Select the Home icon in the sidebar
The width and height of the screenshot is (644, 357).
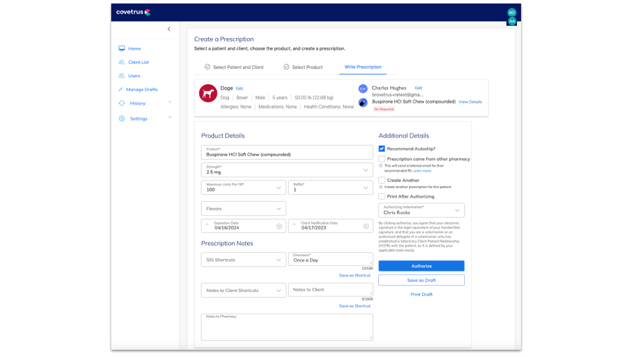122,49
